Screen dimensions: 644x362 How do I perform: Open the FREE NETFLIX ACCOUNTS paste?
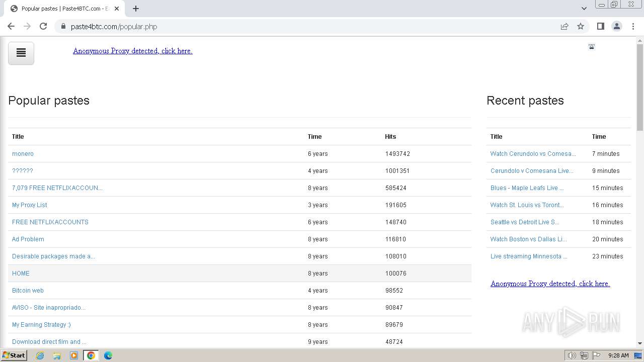(x=50, y=222)
